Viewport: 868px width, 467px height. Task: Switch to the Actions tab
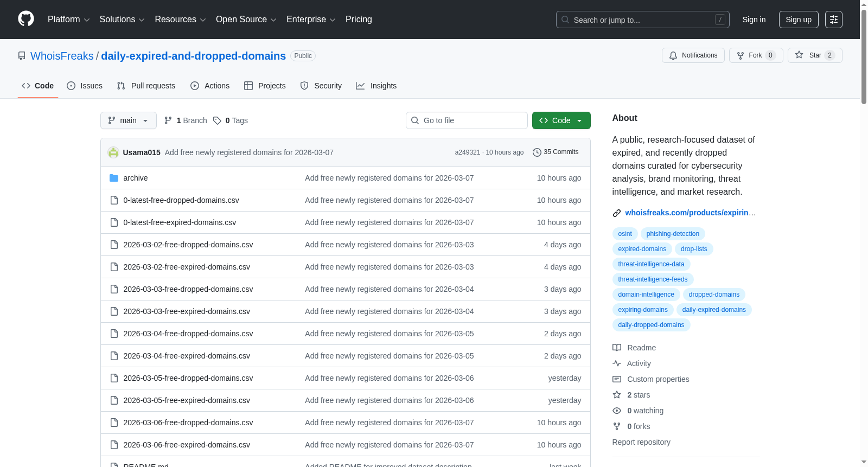(210, 86)
